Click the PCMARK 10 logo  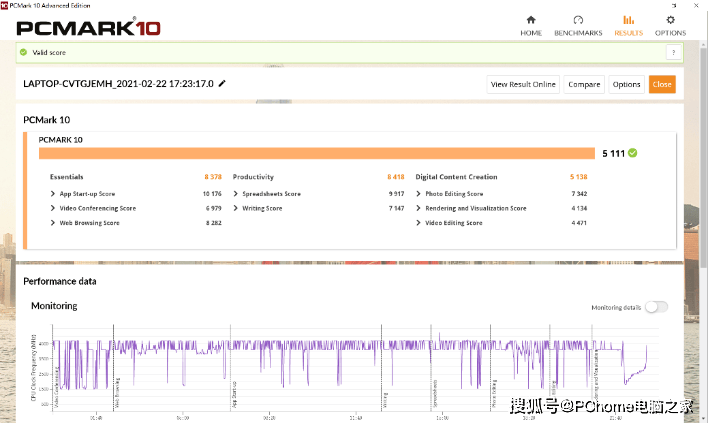pos(88,28)
